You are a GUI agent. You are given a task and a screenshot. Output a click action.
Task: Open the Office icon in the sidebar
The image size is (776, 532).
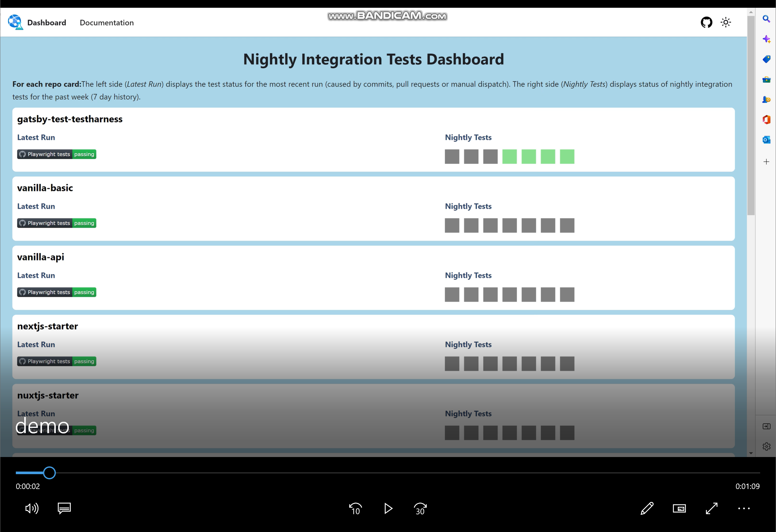[x=766, y=120]
